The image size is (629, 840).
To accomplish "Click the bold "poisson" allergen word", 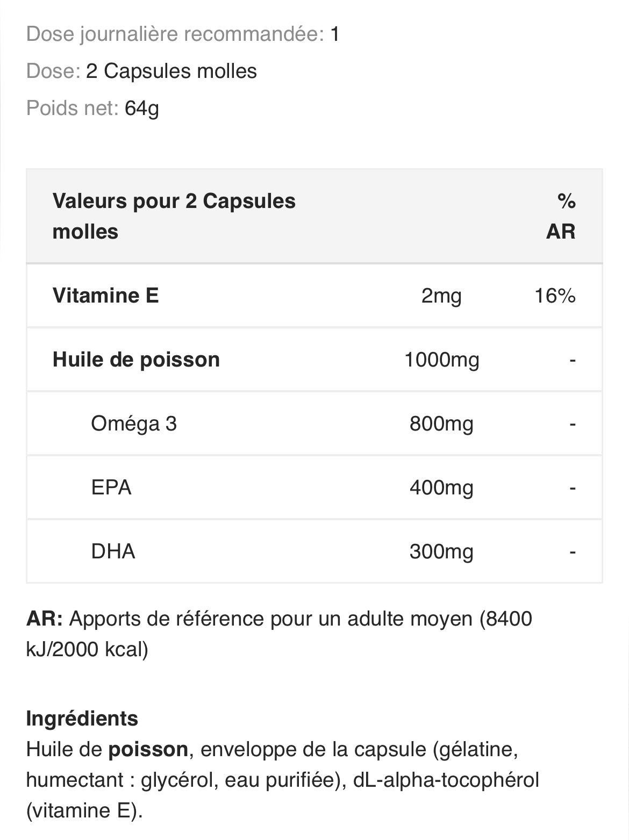I will [148, 749].
